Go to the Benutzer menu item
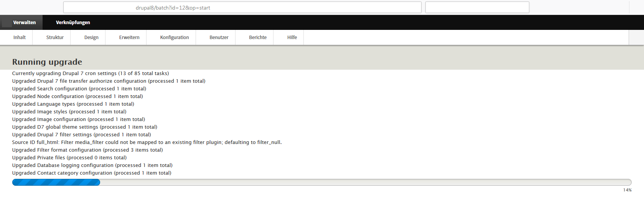Viewport: 644px width, 211px height. point(219,38)
